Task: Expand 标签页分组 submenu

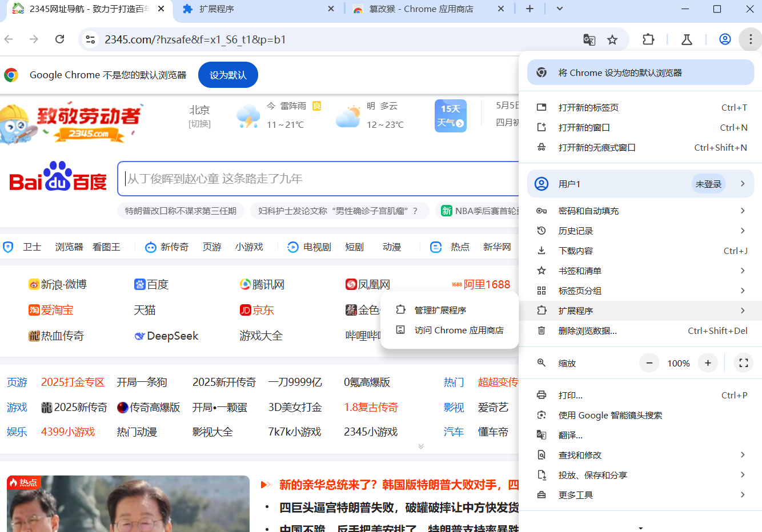Action: click(640, 291)
